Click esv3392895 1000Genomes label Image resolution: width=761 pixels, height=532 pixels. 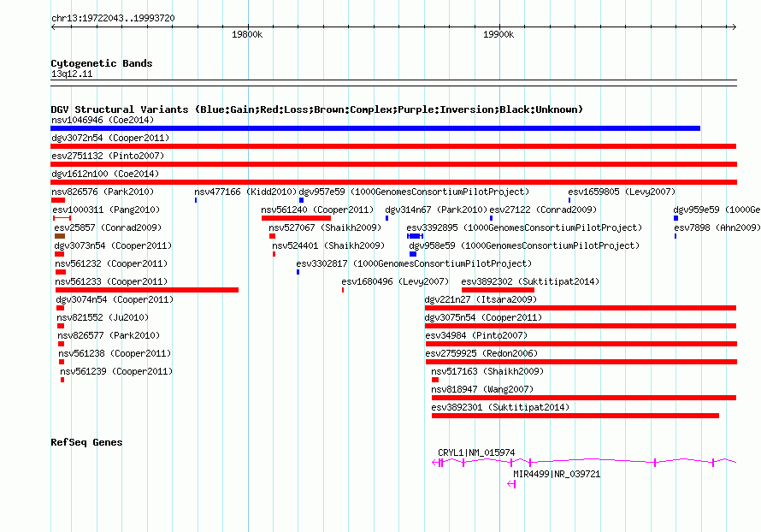click(524, 228)
